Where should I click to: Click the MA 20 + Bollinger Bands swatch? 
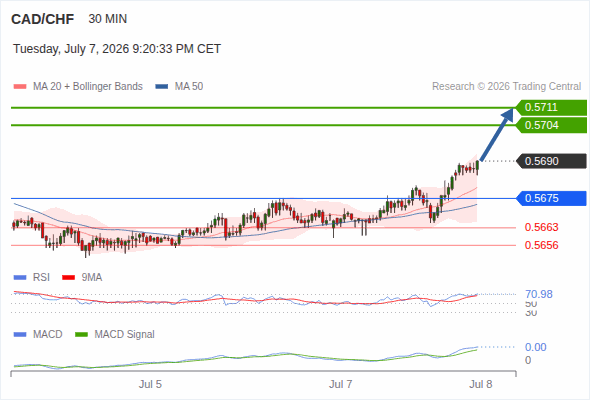coord(20,87)
